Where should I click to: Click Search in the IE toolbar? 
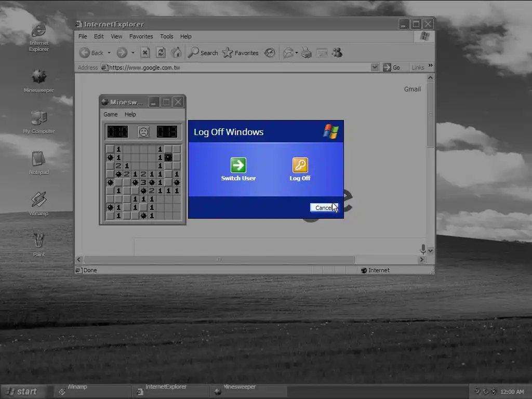(203, 52)
